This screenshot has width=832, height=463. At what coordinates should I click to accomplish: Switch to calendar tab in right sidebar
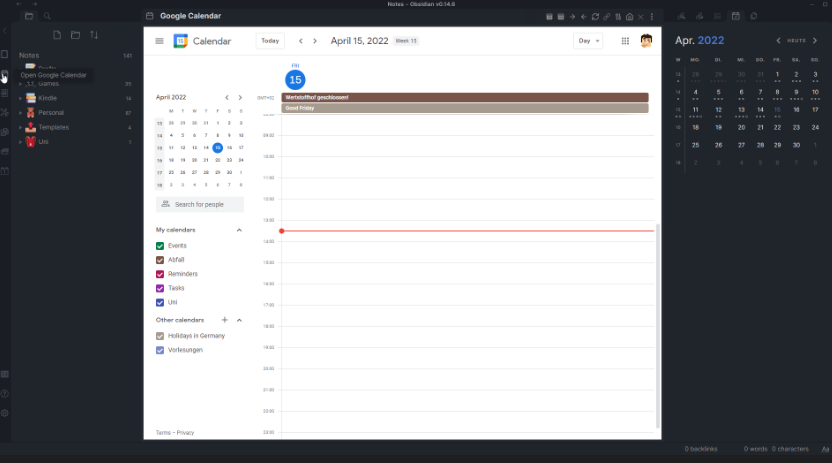[x=735, y=16]
